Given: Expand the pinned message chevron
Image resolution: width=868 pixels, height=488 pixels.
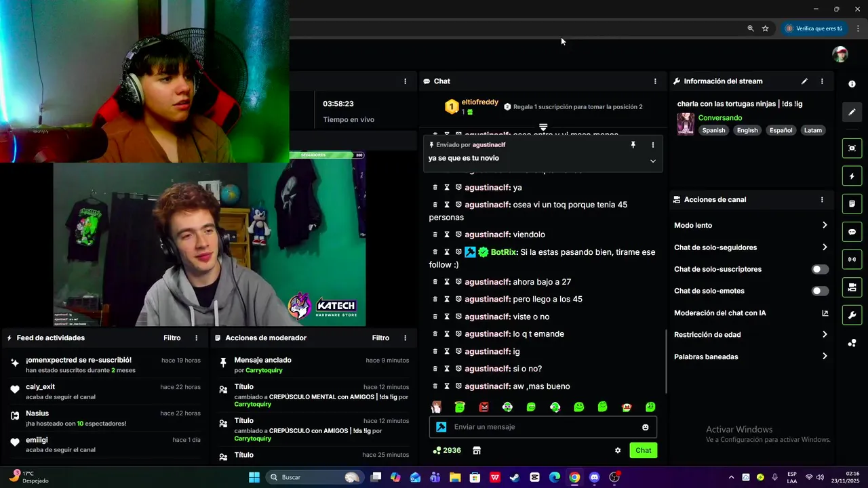Looking at the screenshot, I should pos(653,161).
